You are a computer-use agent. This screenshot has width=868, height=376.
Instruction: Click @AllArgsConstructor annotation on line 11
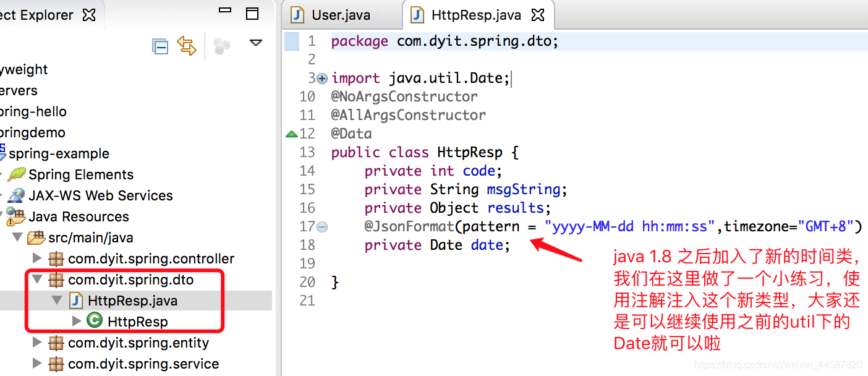[409, 115]
